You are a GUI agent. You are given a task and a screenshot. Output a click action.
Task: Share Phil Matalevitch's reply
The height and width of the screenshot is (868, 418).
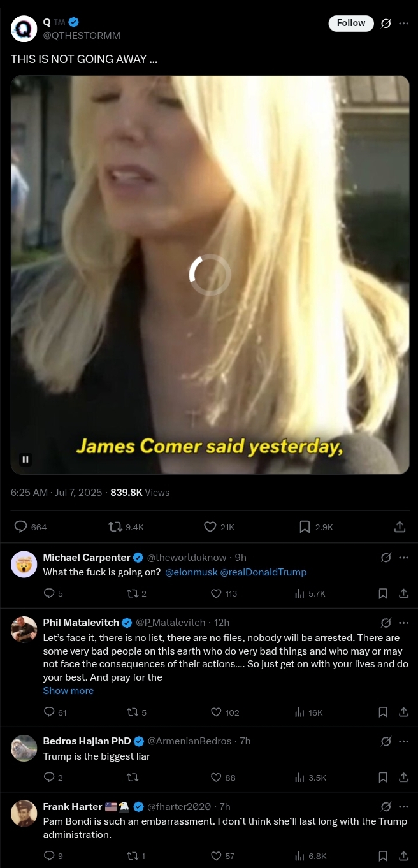tap(403, 712)
